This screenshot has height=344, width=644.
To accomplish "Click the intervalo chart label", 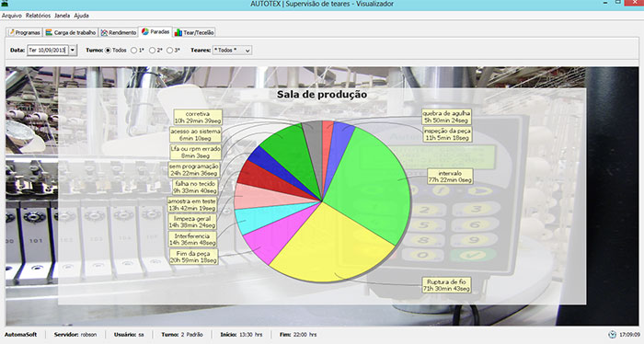I will [x=450, y=177].
